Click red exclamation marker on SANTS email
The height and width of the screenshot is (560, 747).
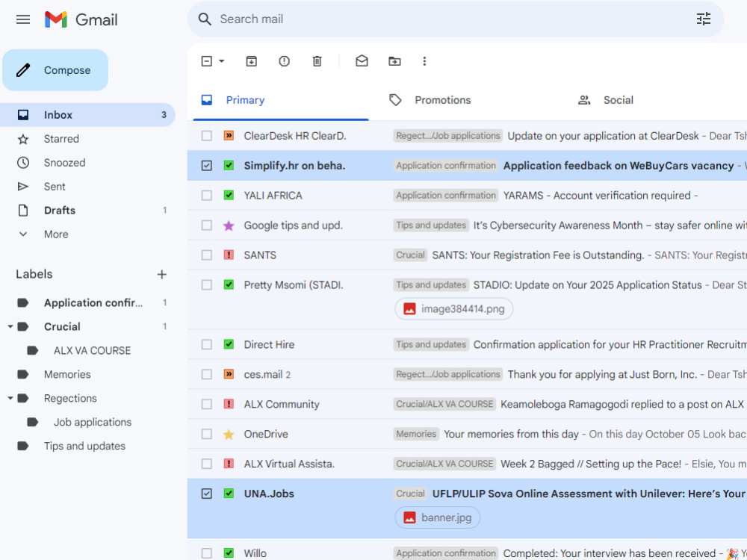tap(229, 255)
